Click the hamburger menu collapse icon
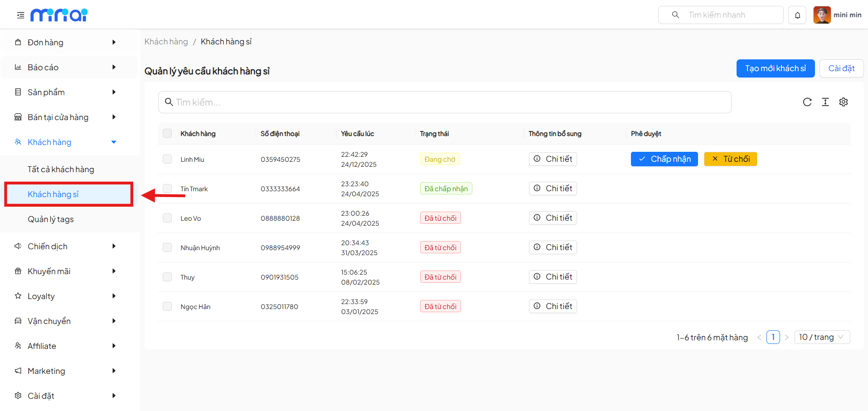 (20, 15)
